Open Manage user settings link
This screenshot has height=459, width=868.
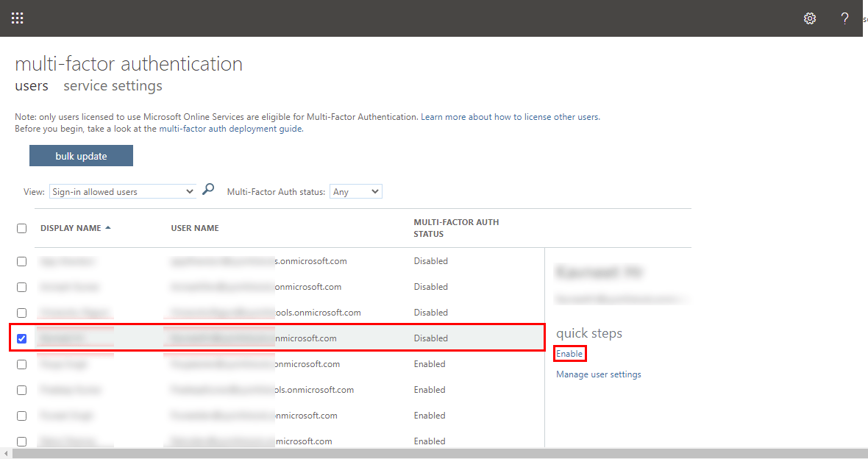(598, 374)
